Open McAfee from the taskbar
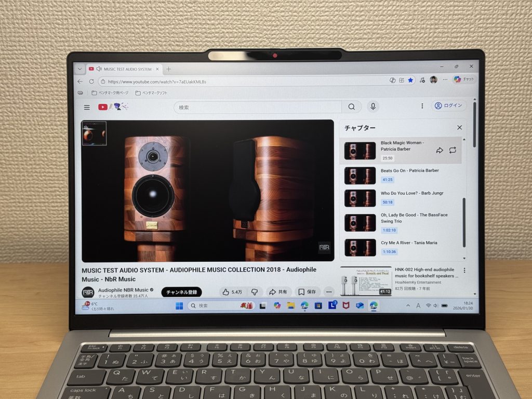The height and width of the screenshot is (399, 532). (345, 305)
